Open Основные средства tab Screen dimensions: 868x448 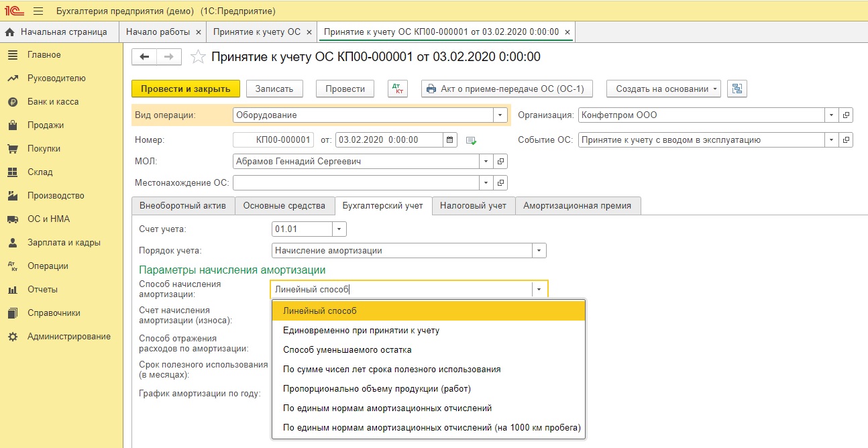pyautogui.click(x=284, y=206)
